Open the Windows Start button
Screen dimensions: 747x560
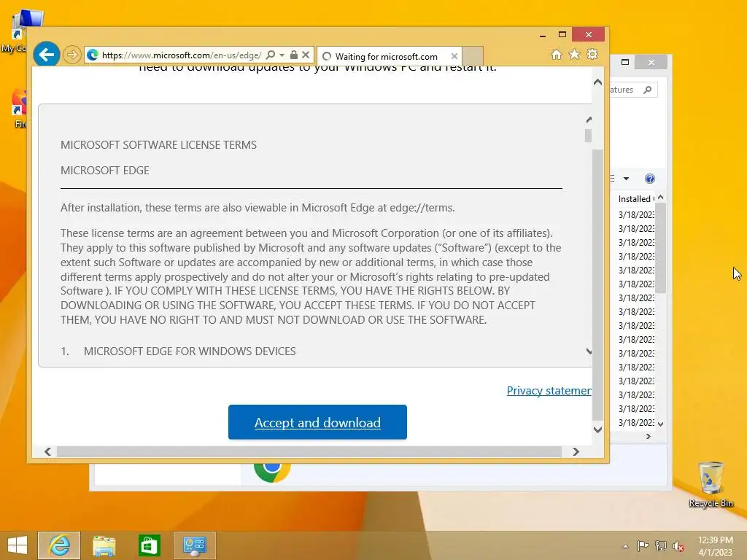coord(18,545)
